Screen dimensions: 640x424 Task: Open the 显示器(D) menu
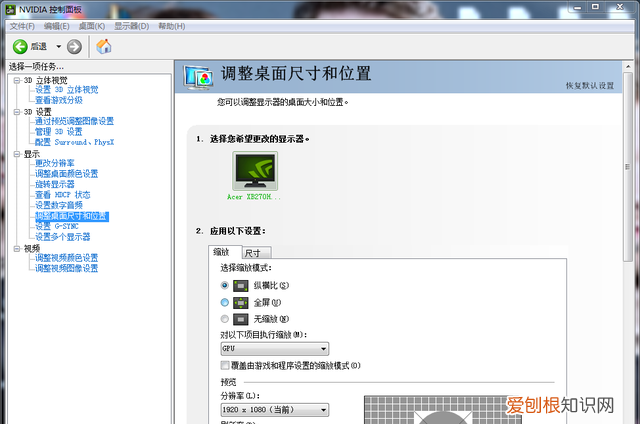point(131,26)
